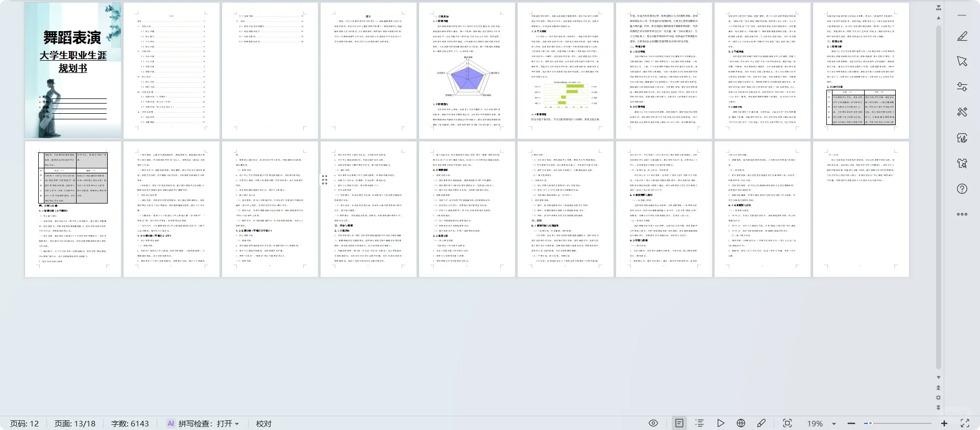The height and width of the screenshot is (430, 980).
Task: Start the reading/play mode icon
Action: pyautogui.click(x=720, y=423)
